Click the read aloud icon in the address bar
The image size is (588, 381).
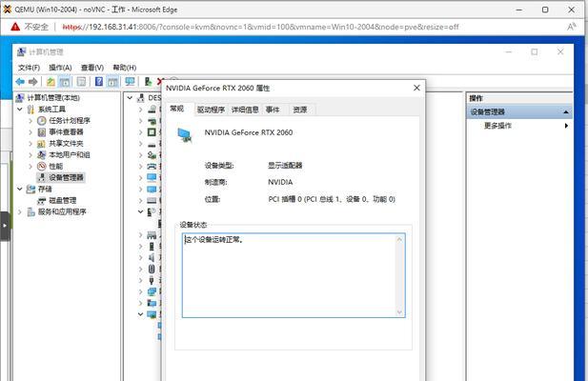(571, 27)
